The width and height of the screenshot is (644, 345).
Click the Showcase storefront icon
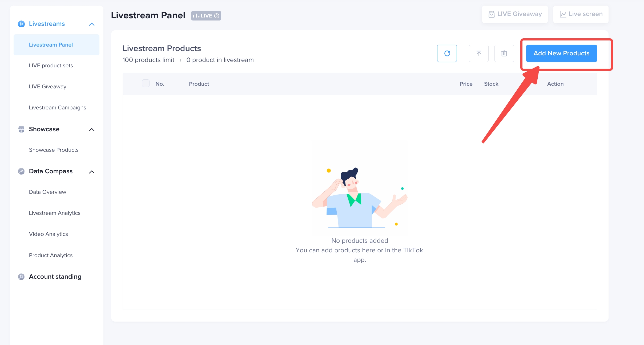coord(21,129)
